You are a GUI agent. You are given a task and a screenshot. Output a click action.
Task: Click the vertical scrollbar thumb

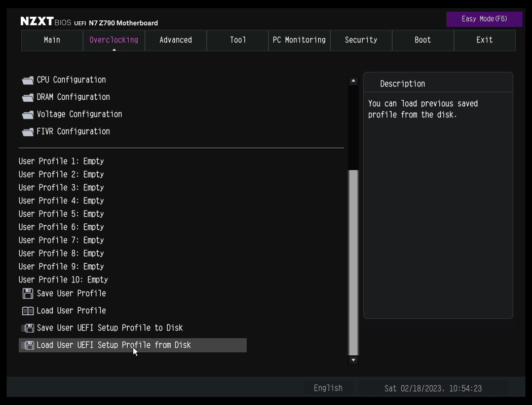[x=354, y=262]
